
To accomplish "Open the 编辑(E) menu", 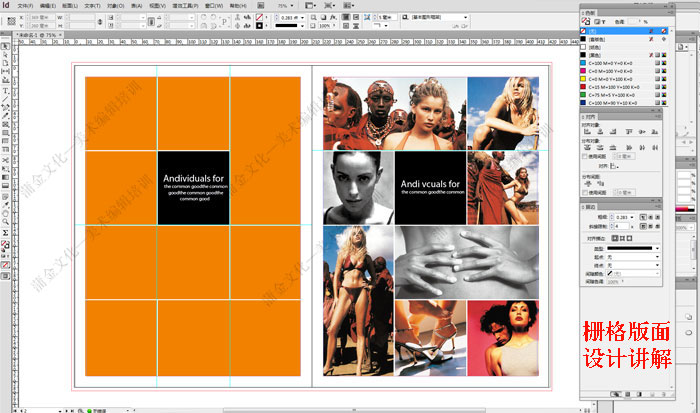I will pos(48,6).
